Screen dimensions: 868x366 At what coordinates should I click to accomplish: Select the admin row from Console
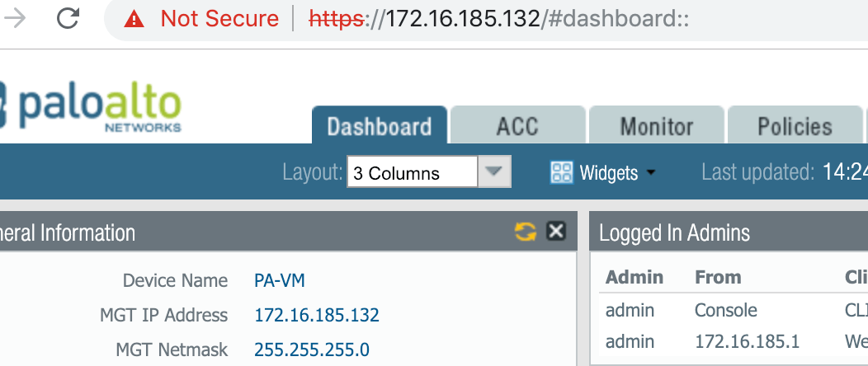pyautogui.click(x=734, y=310)
